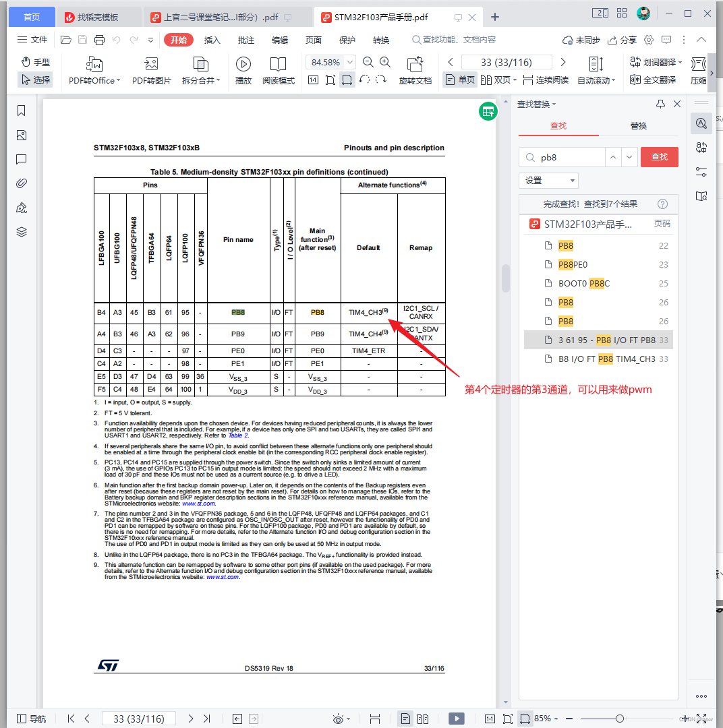Switch to Protect ribbon tab
This screenshot has width=723, height=728.
click(347, 40)
